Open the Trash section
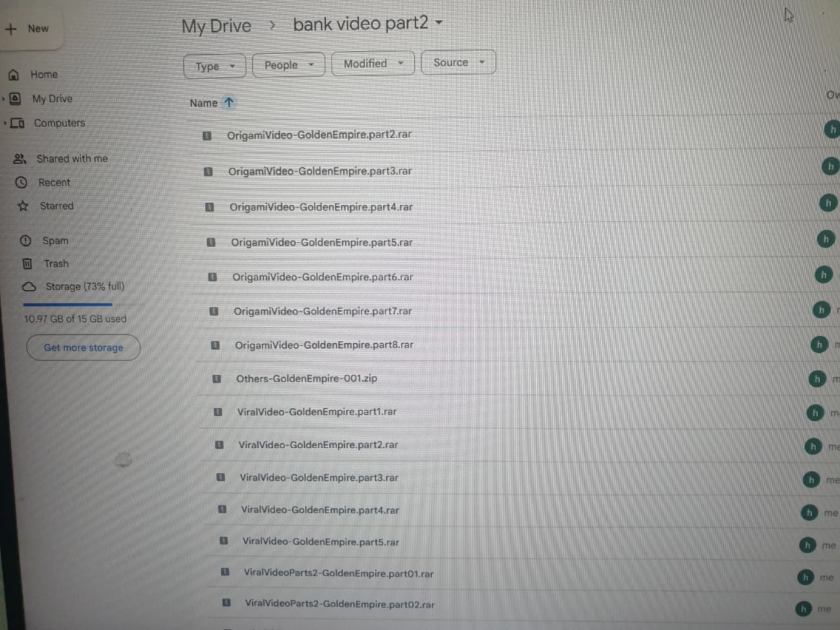The width and height of the screenshot is (840, 630). pyautogui.click(x=56, y=264)
